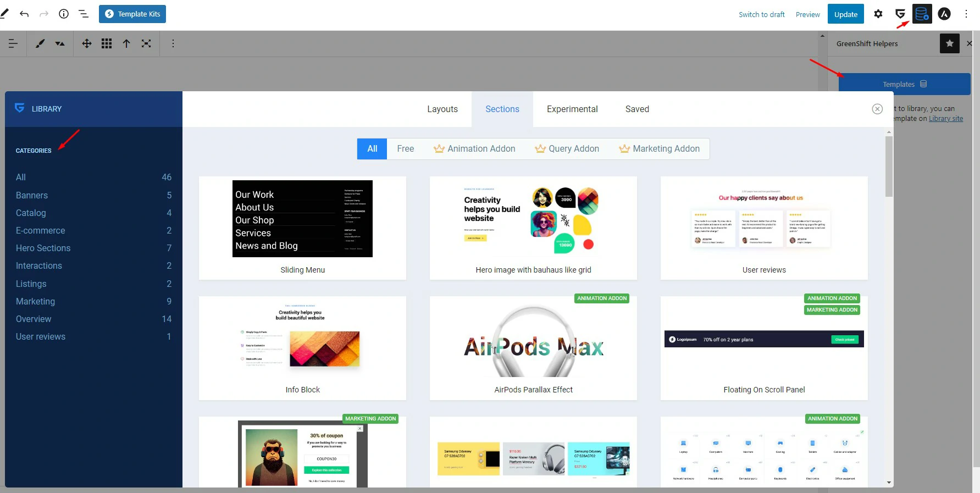Select the All filter

tap(372, 148)
